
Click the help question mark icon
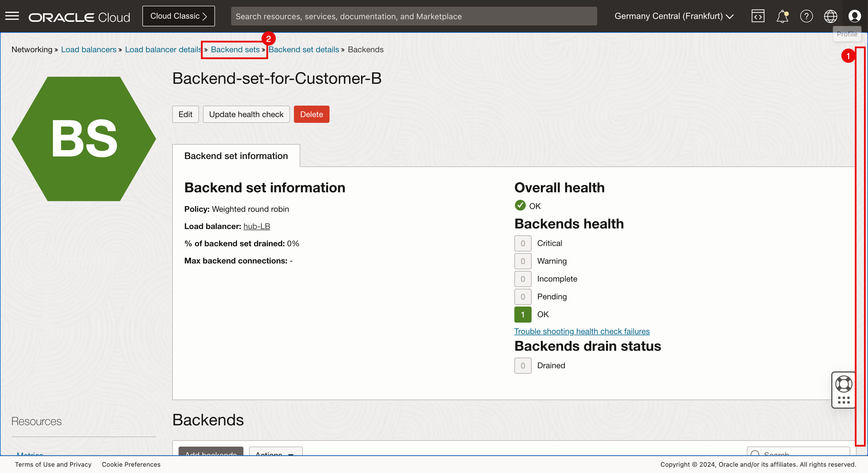806,16
